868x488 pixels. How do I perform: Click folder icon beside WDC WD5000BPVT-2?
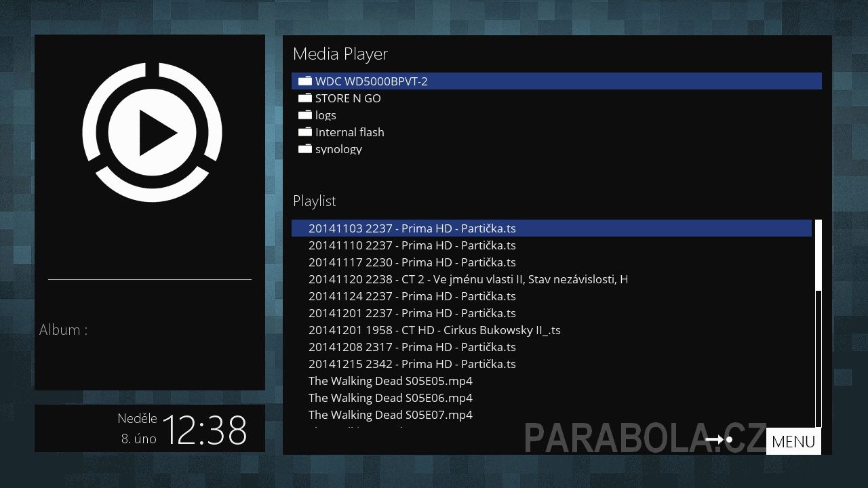304,81
